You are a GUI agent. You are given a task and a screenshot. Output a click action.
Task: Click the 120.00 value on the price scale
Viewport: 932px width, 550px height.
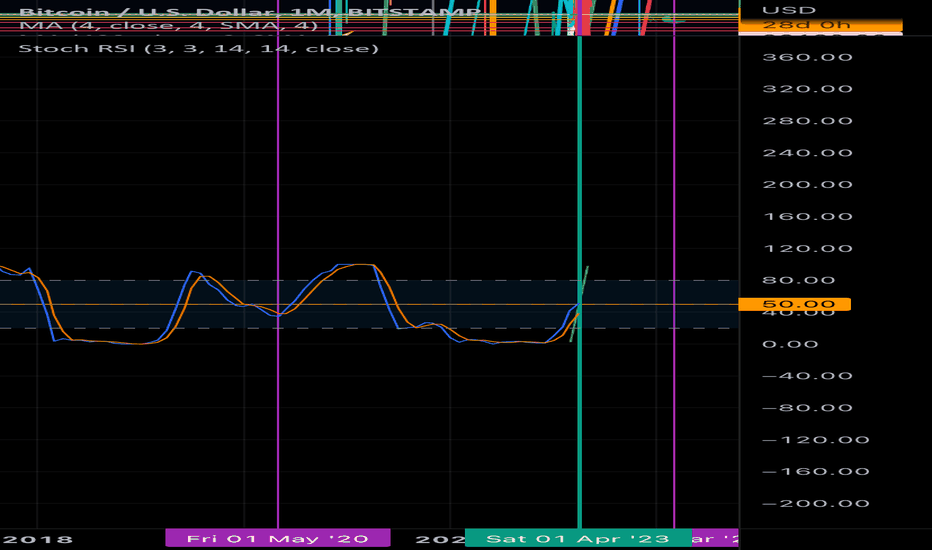pos(807,249)
